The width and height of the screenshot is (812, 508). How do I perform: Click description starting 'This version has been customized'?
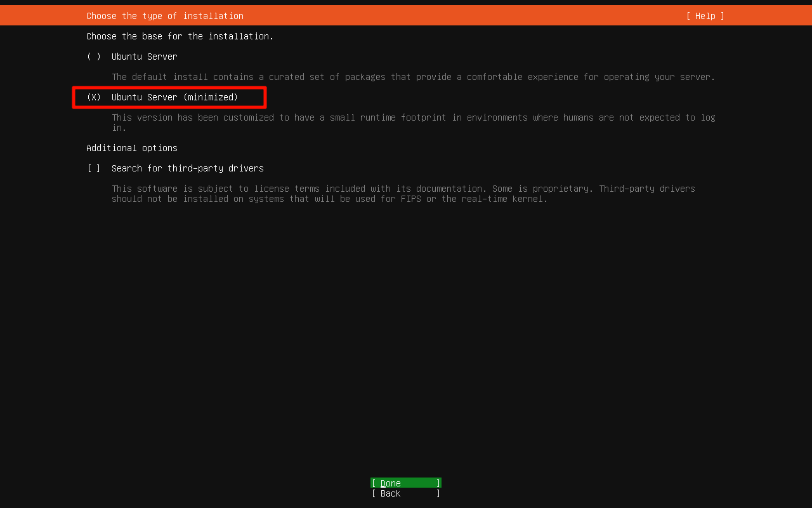414,123
